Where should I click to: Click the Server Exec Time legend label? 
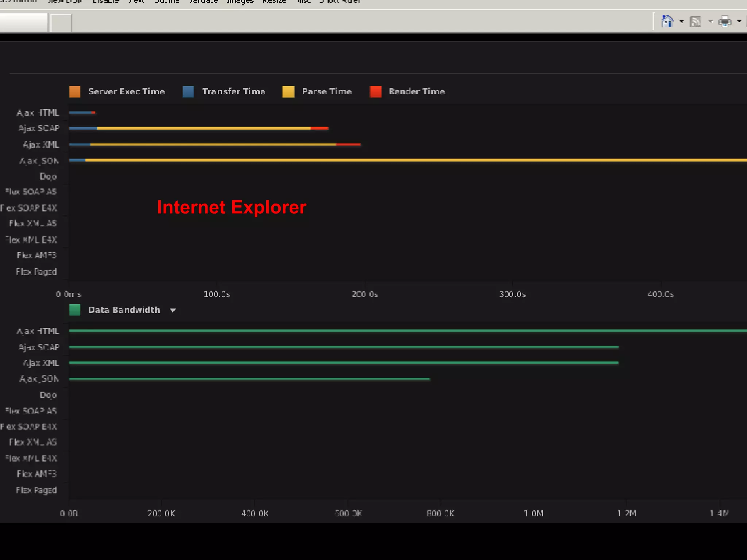click(127, 91)
